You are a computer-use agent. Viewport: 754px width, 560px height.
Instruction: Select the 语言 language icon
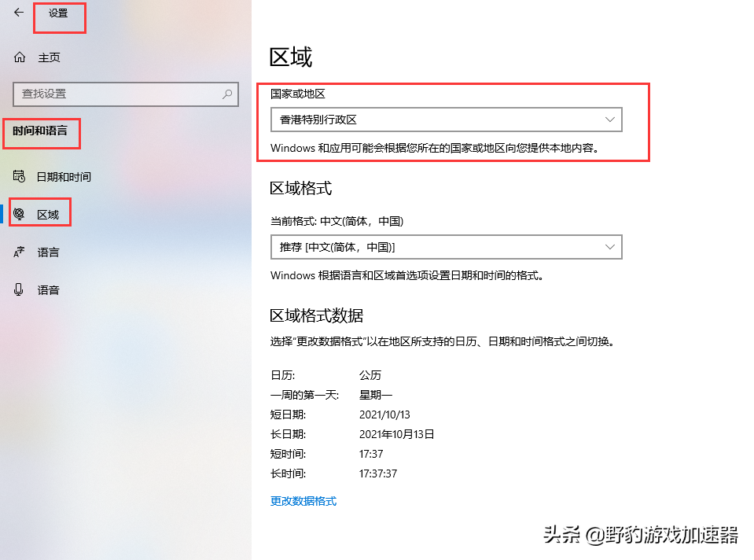point(19,252)
